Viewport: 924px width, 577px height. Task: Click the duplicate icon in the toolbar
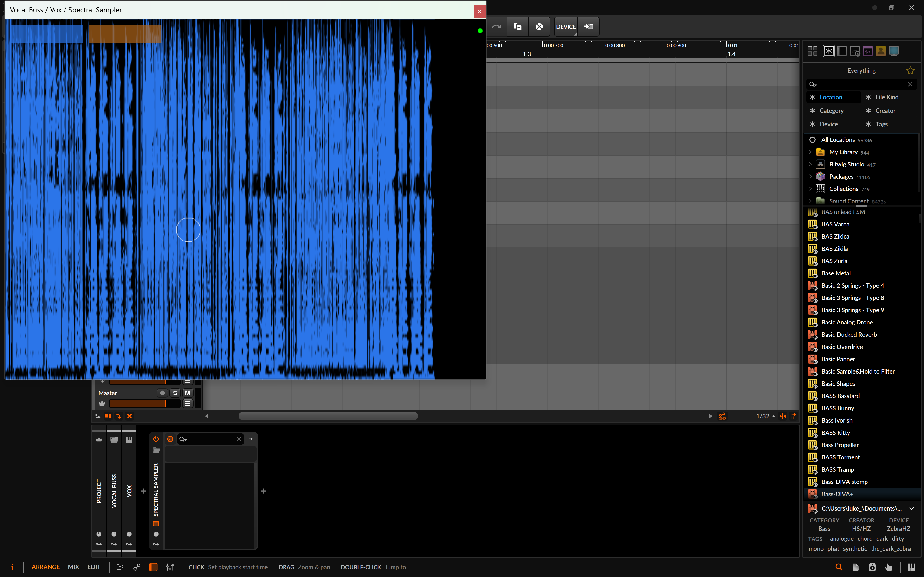pos(517,27)
